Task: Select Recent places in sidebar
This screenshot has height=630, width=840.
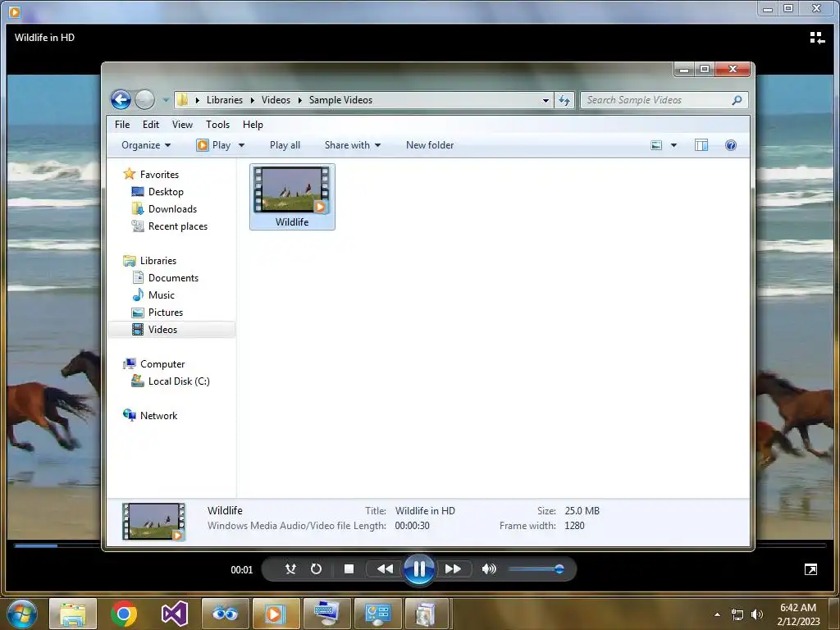Action: [x=178, y=226]
